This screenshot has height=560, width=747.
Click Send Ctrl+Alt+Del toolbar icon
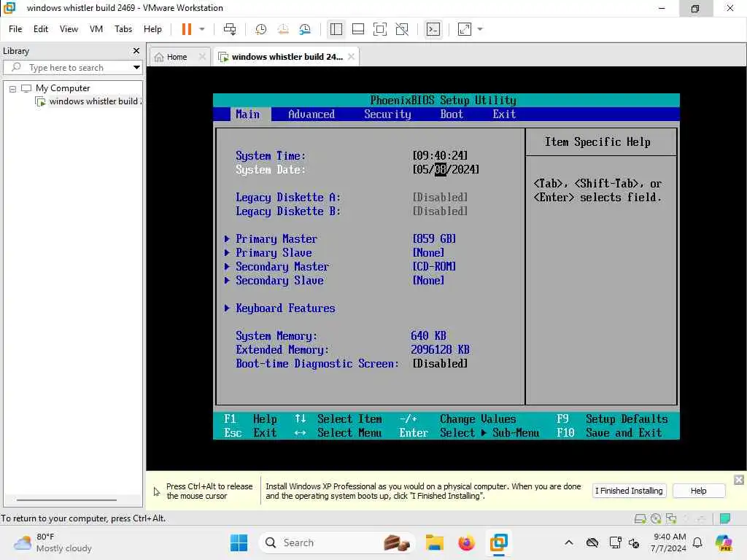click(x=230, y=29)
